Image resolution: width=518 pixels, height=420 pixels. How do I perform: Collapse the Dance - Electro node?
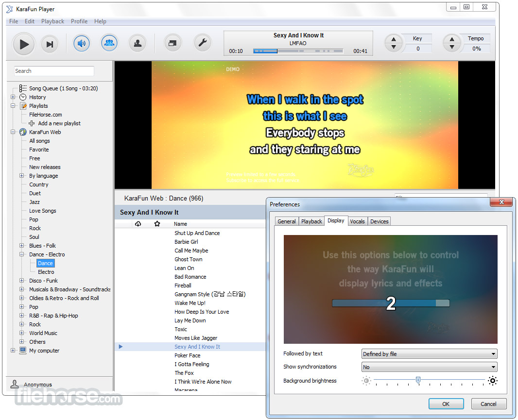21,254
